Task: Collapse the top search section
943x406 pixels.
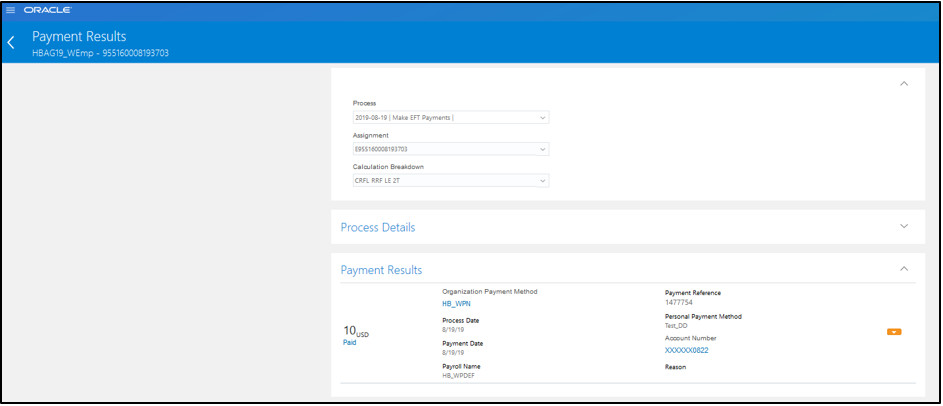Action: (x=903, y=84)
